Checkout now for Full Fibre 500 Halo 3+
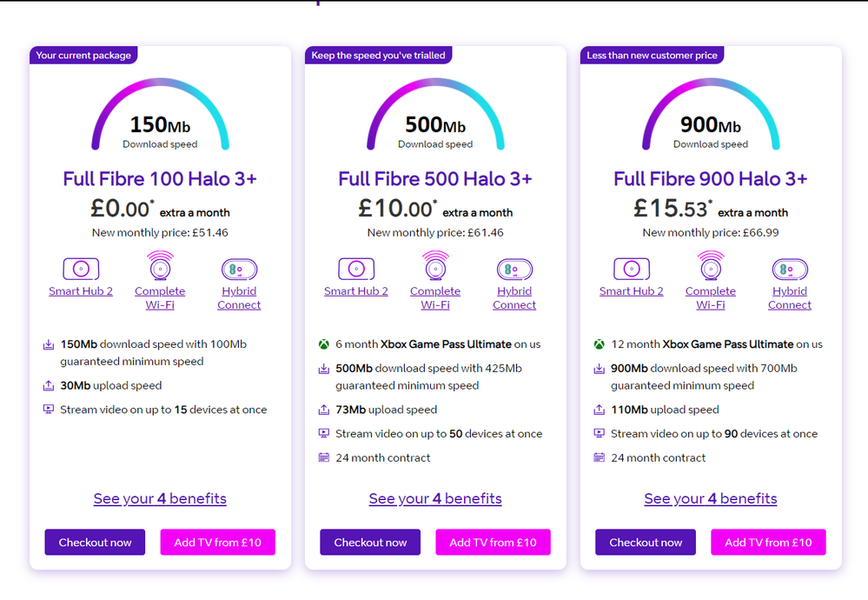The width and height of the screenshot is (868, 600). point(370,542)
